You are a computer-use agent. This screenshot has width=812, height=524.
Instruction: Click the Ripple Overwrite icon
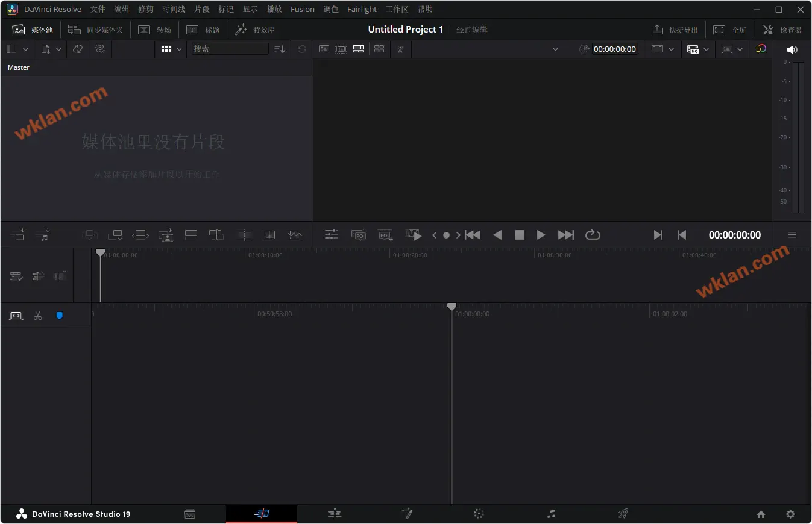[140, 235]
